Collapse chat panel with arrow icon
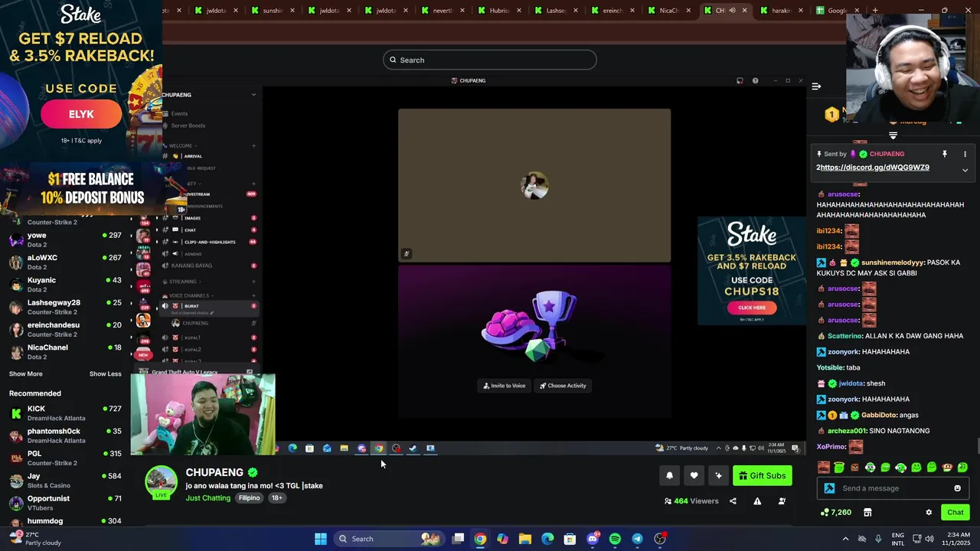980x551 pixels. click(x=816, y=86)
